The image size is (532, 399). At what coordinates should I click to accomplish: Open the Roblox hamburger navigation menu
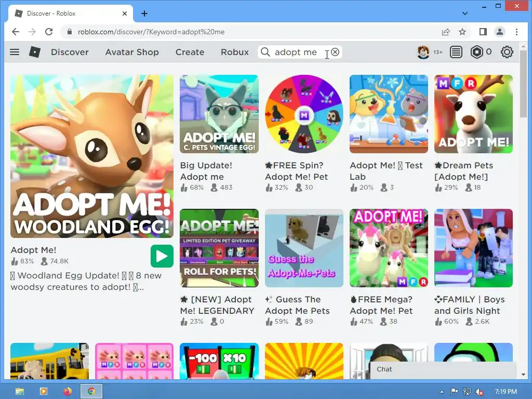[x=15, y=52]
